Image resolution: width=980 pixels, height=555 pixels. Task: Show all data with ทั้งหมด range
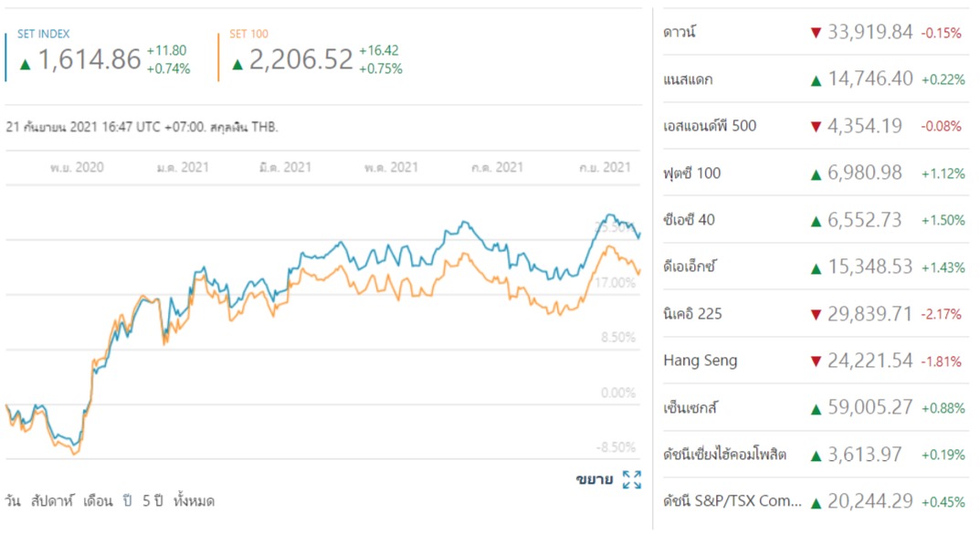[x=194, y=500]
